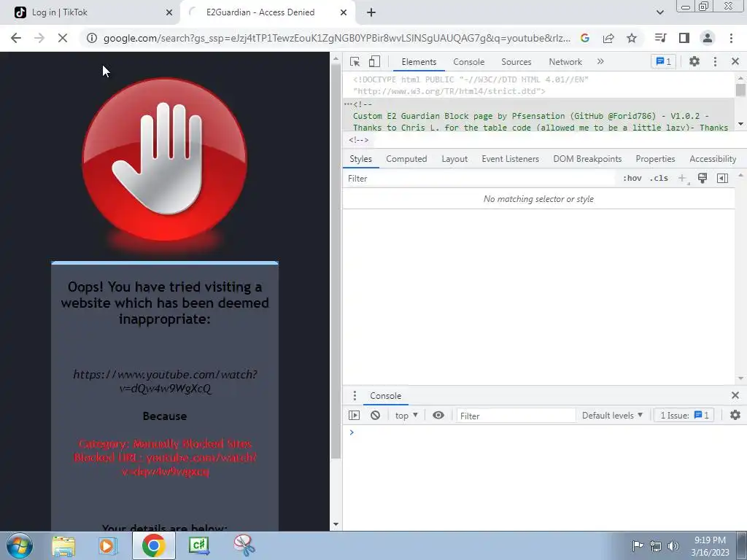This screenshot has width=747, height=560.
Task: Show the computed styles sidebar
Action: (722, 178)
